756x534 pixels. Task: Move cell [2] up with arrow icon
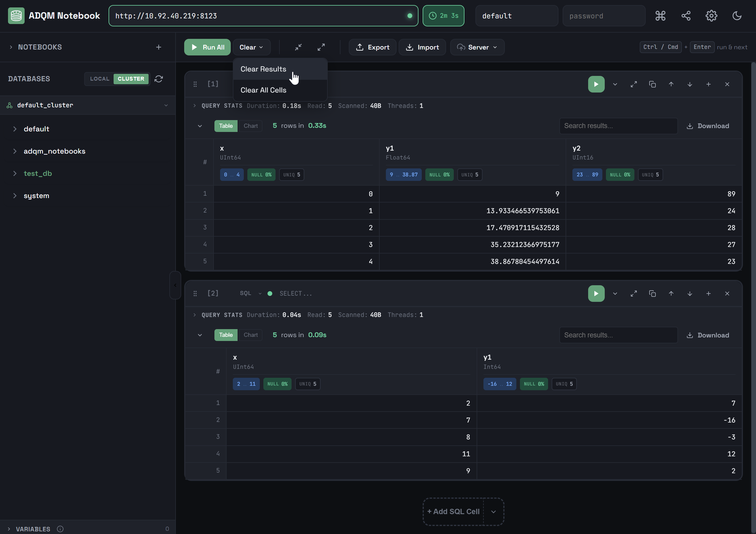click(x=671, y=294)
